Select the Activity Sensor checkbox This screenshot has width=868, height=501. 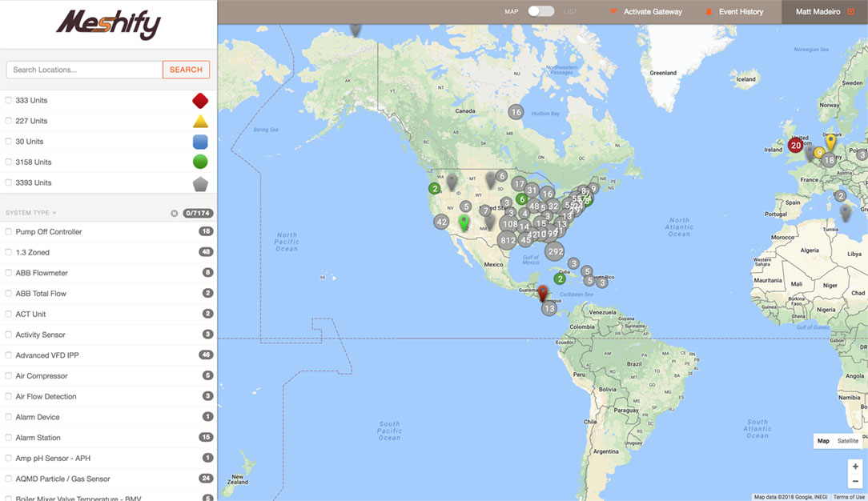click(8, 335)
